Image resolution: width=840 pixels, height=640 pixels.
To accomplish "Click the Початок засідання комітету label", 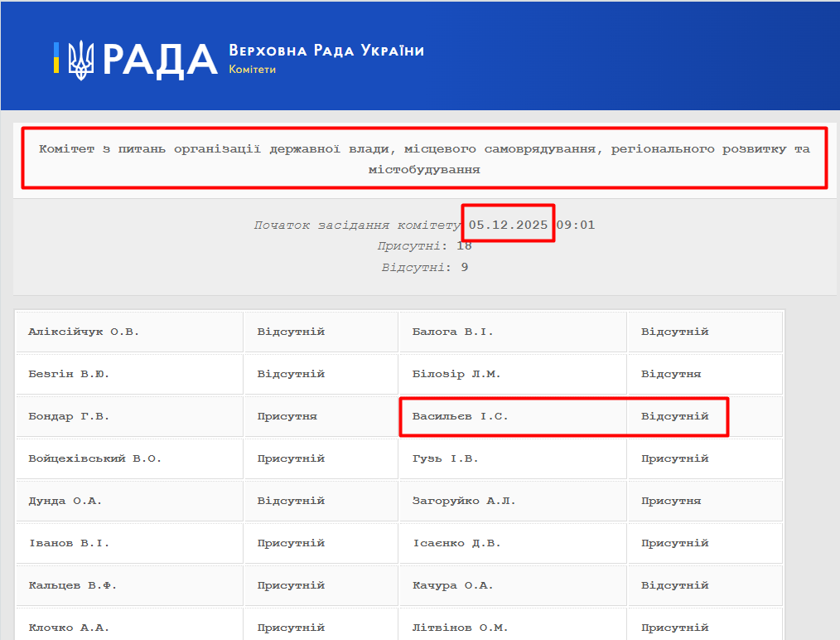I will tap(357, 225).
